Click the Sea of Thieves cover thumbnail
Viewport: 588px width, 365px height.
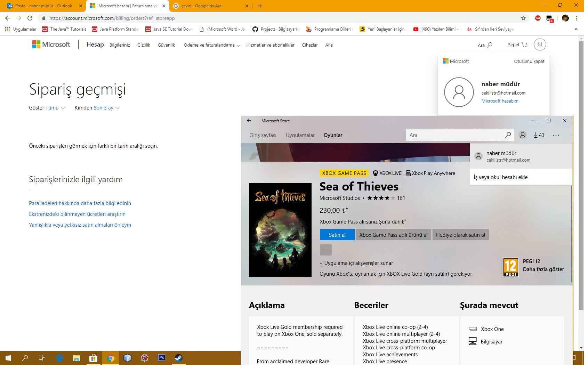(280, 230)
